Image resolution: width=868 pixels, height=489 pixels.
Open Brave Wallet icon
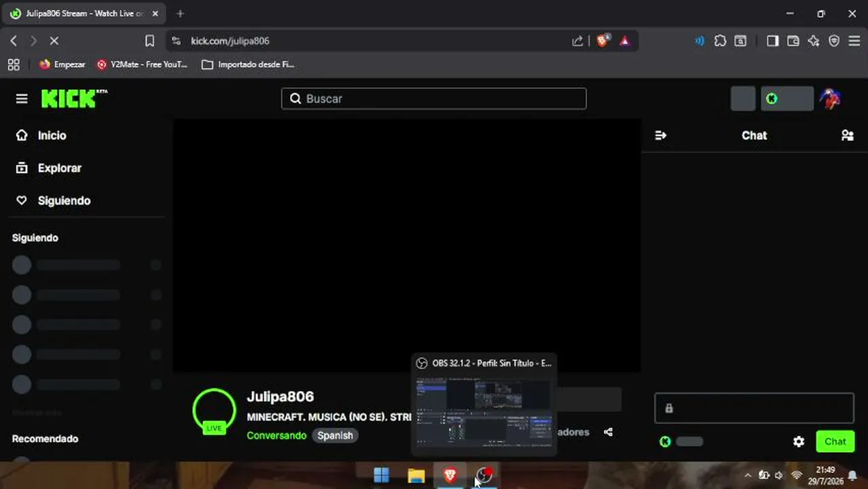coord(793,41)
